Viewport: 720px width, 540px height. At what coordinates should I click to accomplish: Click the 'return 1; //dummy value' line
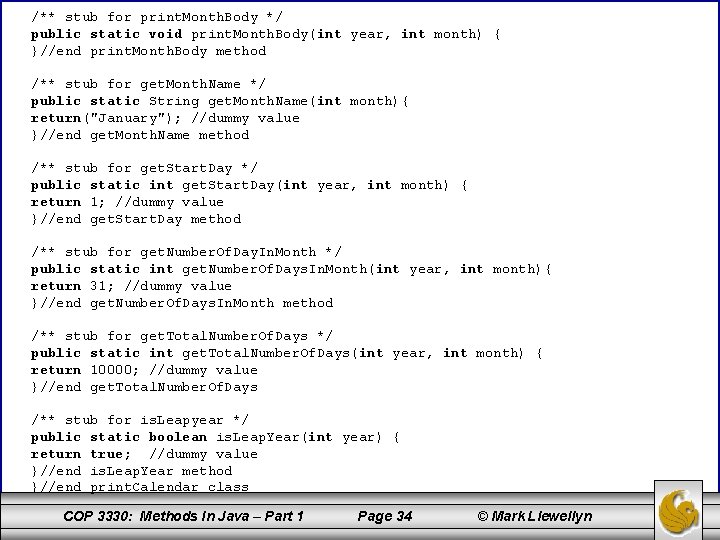click(127, 202)
